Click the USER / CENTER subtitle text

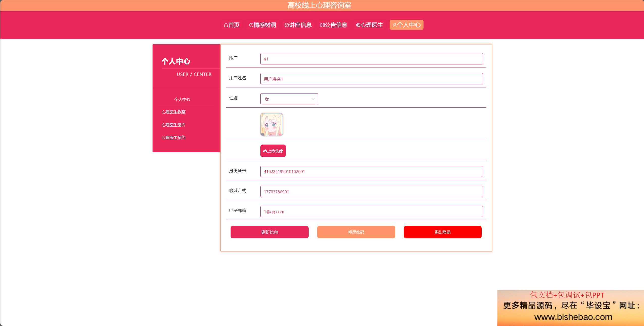coord(194,74)
